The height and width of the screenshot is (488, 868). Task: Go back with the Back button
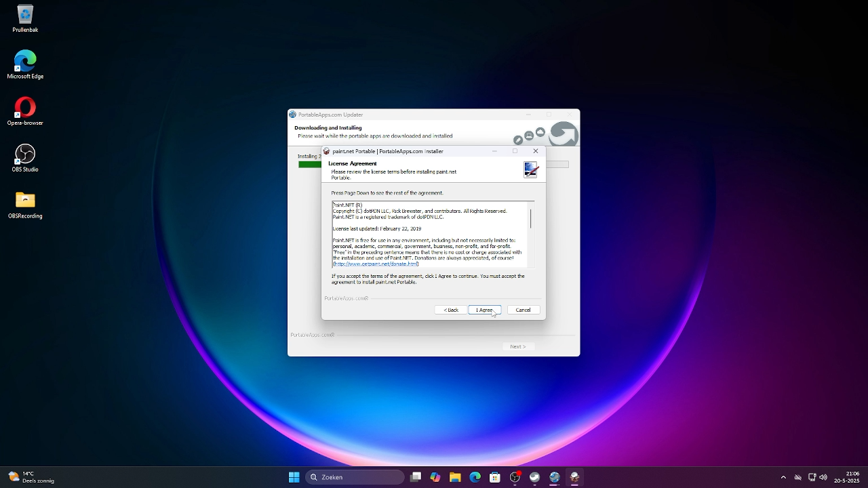pyautogui.click(x=451, y=310)
